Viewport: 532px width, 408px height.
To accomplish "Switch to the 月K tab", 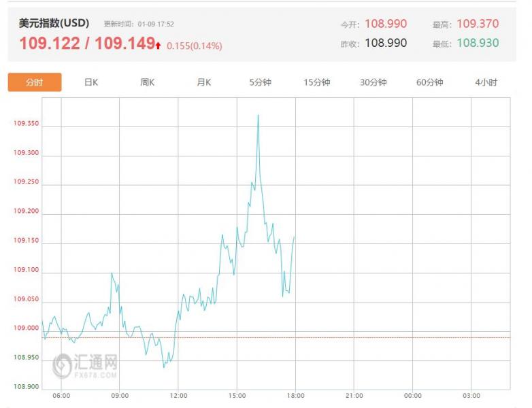I will pos(204,82).
